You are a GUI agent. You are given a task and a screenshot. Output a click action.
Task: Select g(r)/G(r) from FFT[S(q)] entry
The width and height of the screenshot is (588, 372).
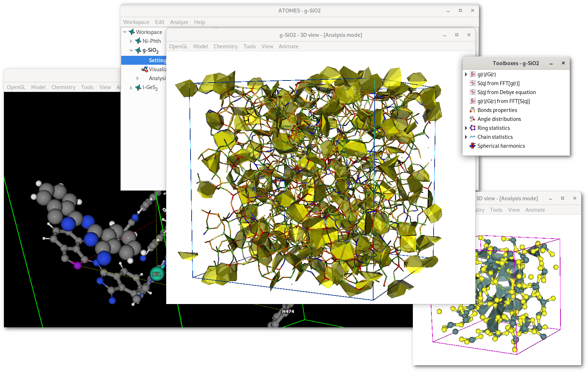[x=503, y=101]
